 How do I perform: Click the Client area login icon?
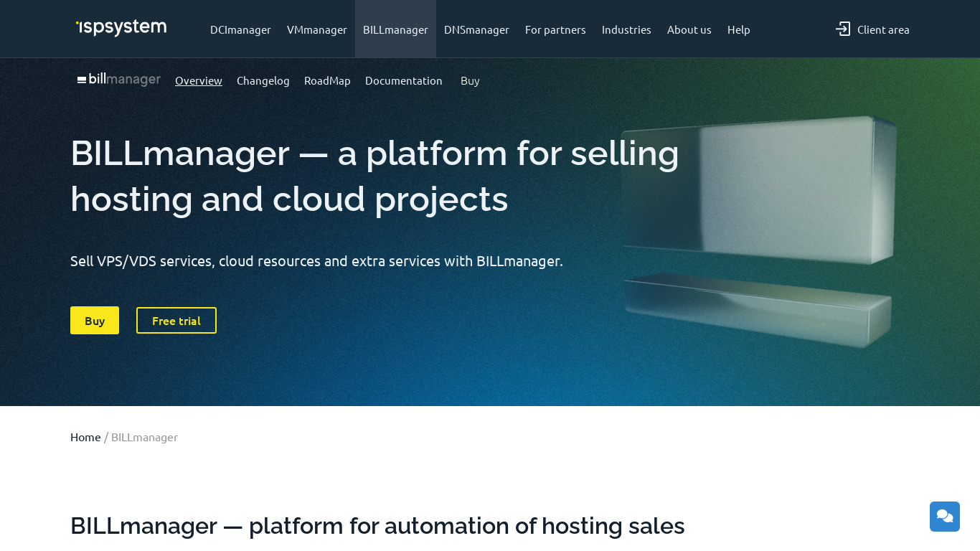pos(843,29)
